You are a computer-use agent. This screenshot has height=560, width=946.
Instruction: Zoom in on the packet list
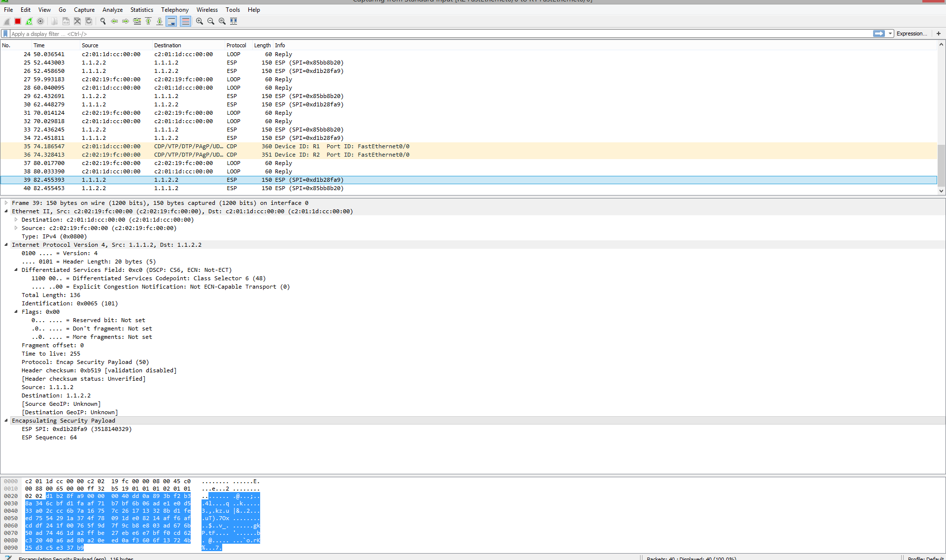199,21
